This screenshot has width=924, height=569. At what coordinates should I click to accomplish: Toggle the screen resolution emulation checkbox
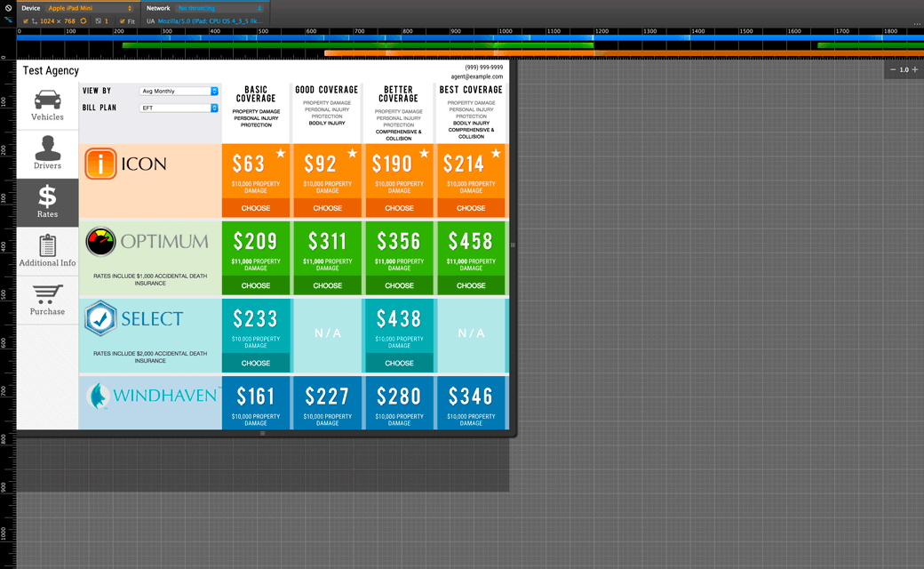26,20
